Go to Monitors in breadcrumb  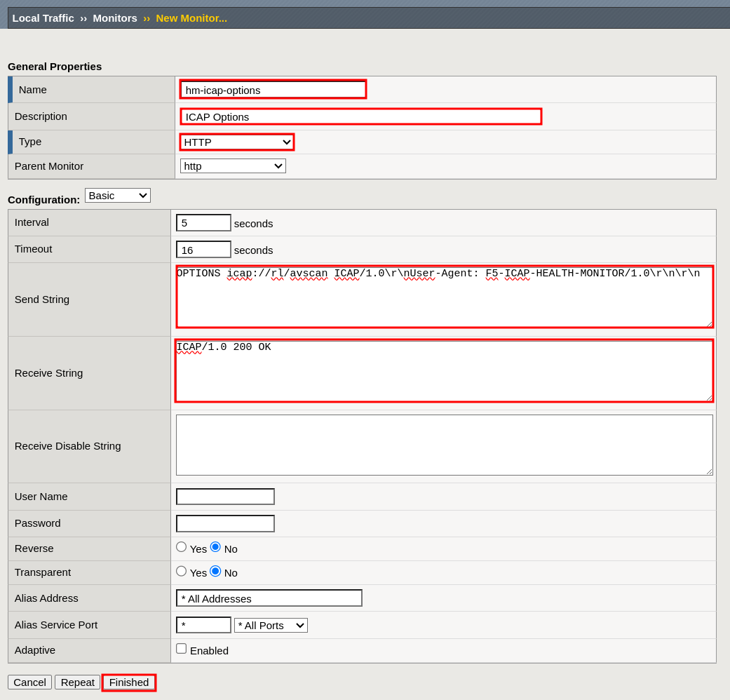pyautogui.click(x=115, y=18)
